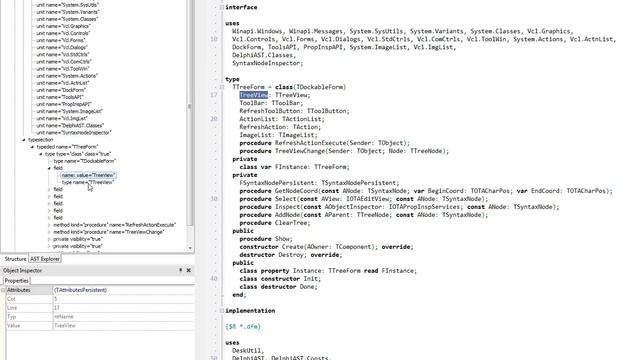Select the unit name="ToolsAPI" node
This screenshot has width=640, height=360.
pos(60,97)
